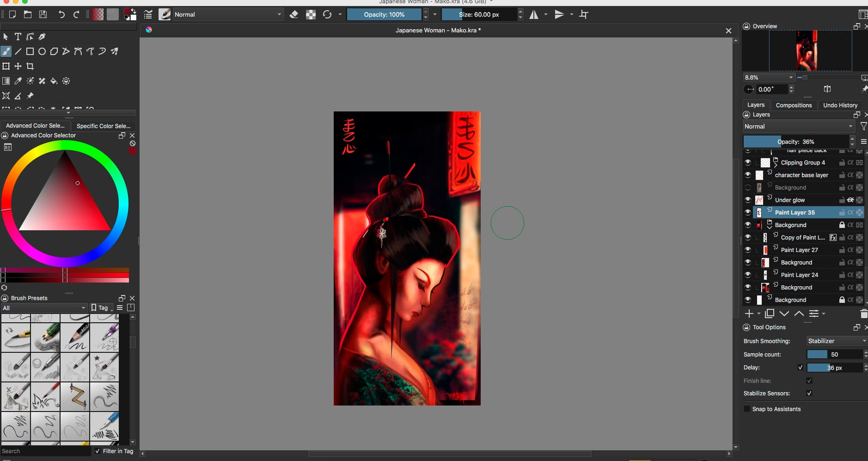Select the Transform tool
Viewport: 868px width, 461px height.
coord(6,66)
